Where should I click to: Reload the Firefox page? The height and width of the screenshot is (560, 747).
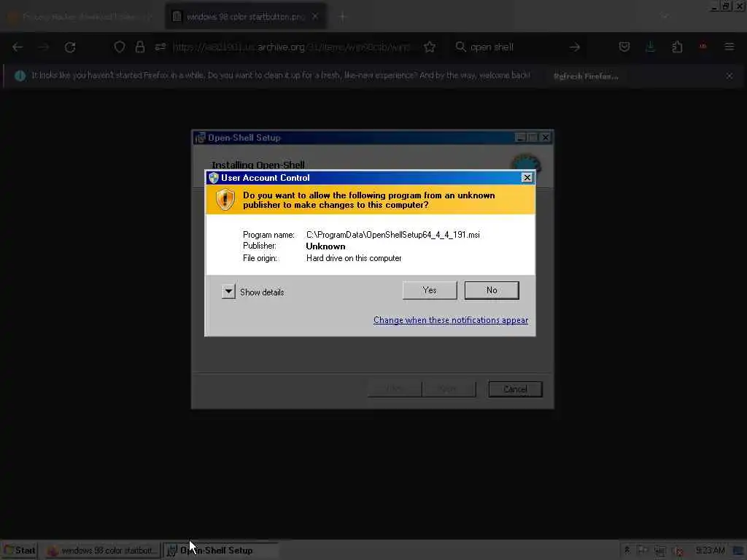click(70, 47)
